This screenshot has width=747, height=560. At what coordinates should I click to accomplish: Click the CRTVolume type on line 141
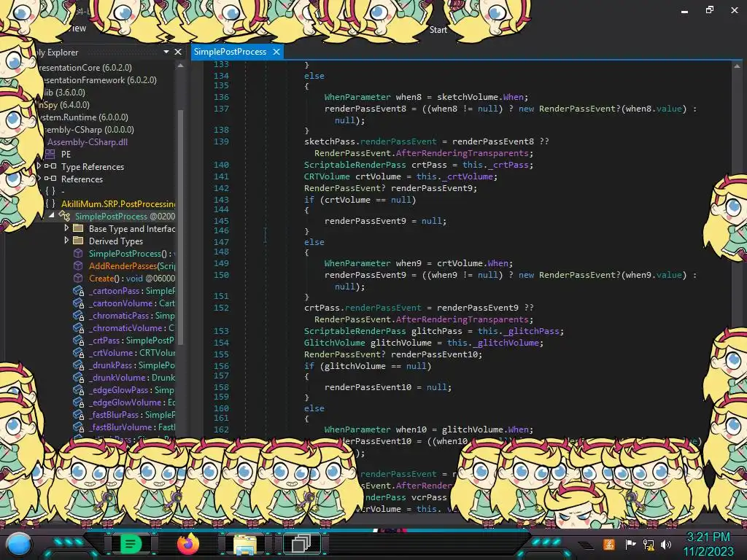(327, 176)
